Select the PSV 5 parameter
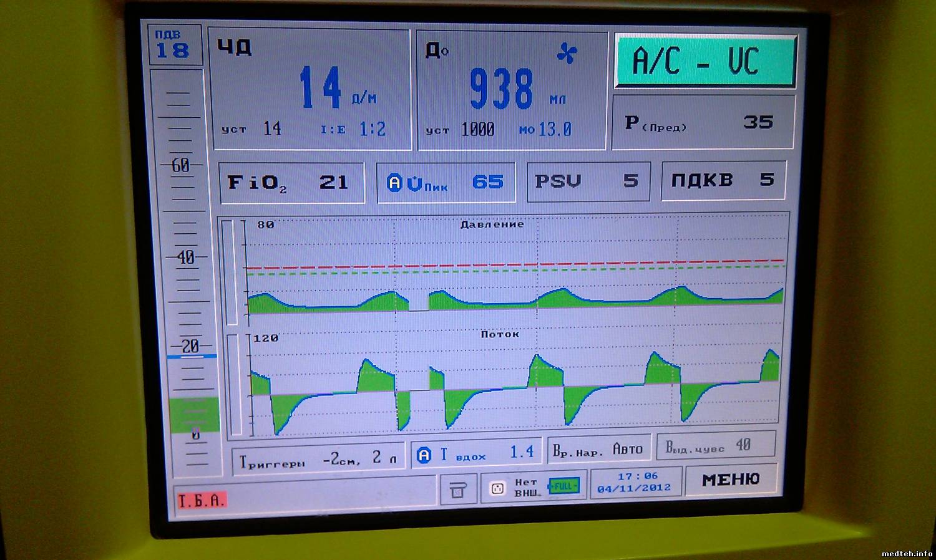Screen dimensions: 936x560 (588, 181)
